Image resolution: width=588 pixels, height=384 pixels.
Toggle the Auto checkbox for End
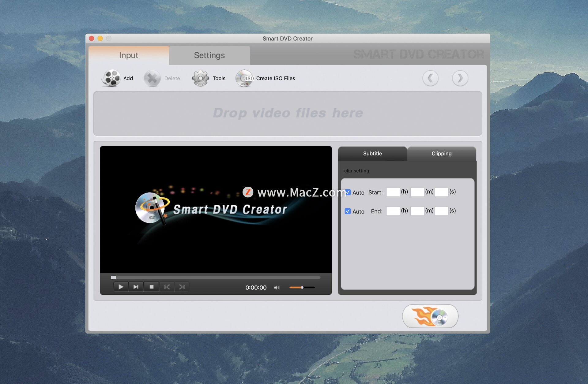tap(348, 211)
